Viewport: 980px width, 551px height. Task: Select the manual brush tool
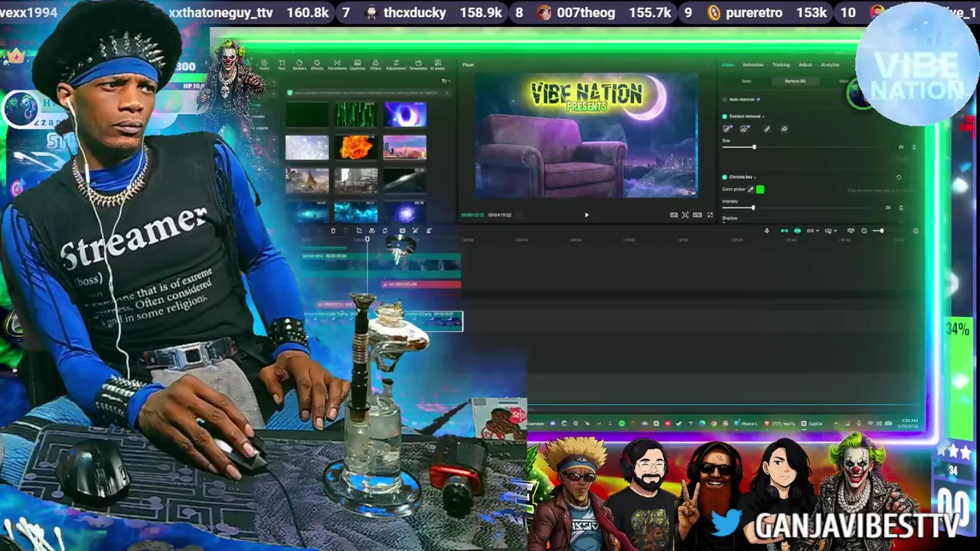[766, 129]
